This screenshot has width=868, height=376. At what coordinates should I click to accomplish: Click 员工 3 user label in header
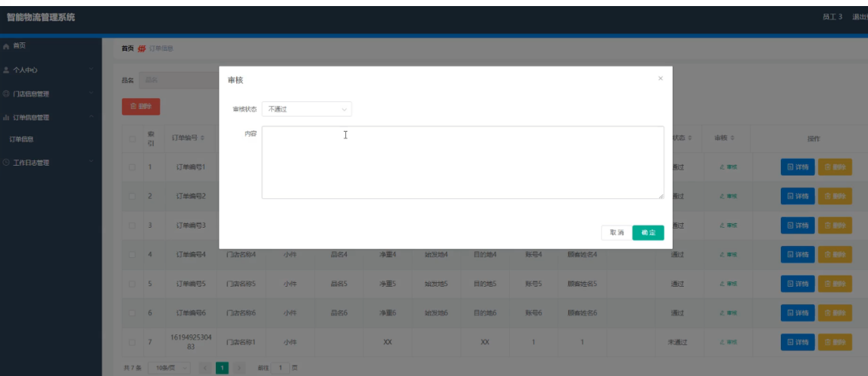click(x=832, y=17)
